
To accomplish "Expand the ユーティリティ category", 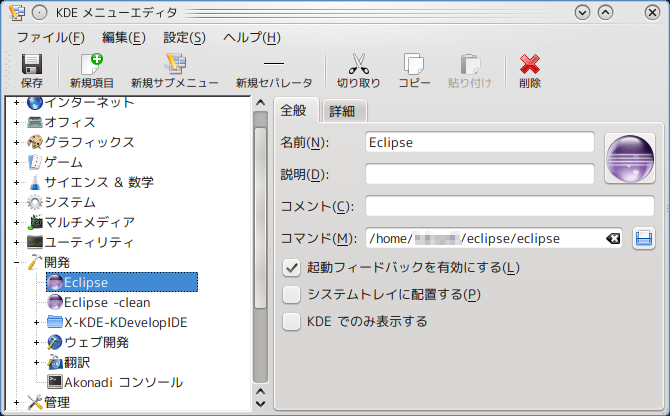I will tap(16, 243).
